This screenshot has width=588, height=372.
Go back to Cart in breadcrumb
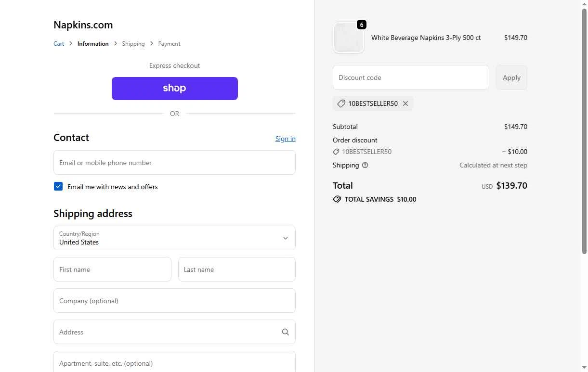click(59, 44)
